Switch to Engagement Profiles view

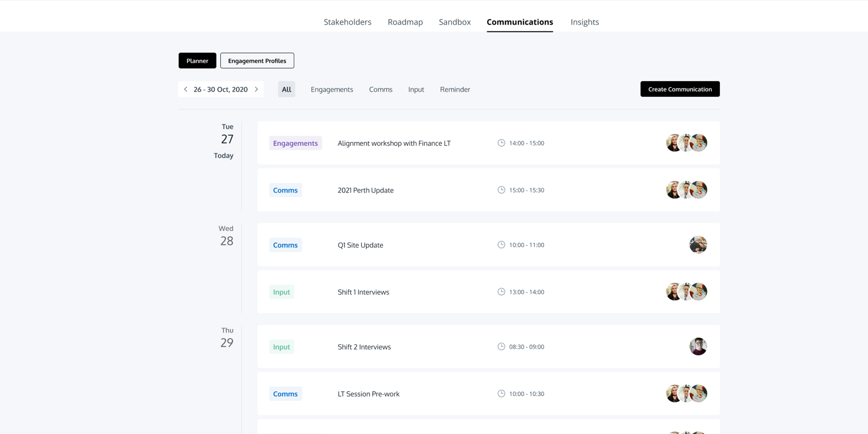tap(257, 60)
